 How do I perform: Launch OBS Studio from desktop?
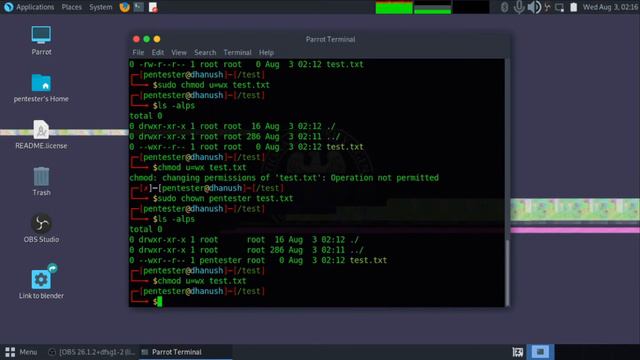tap(41, 228)
